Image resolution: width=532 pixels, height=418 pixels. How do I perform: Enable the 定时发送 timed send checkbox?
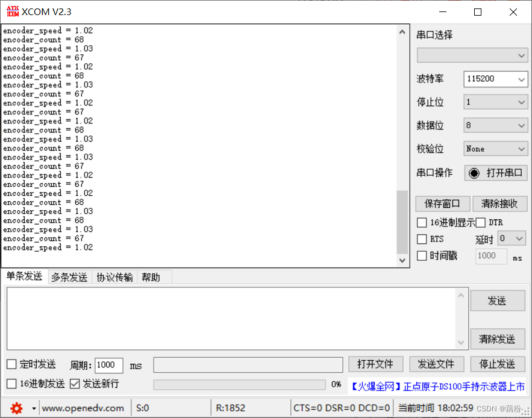pyautogui.click(x=11, y=364)
